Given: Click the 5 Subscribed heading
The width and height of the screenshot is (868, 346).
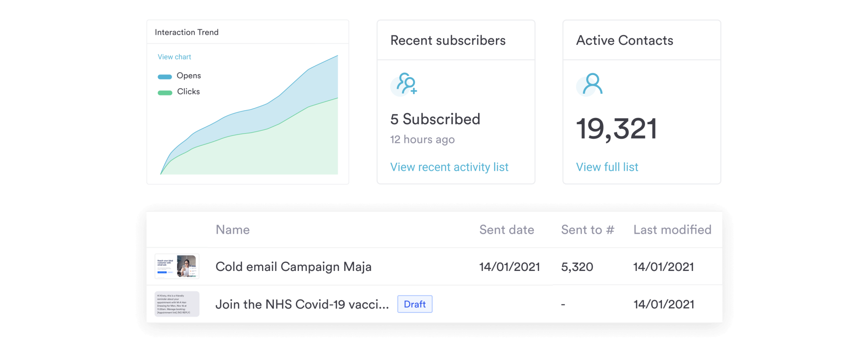Looking at the screenshot, I should tap(435, 119).
